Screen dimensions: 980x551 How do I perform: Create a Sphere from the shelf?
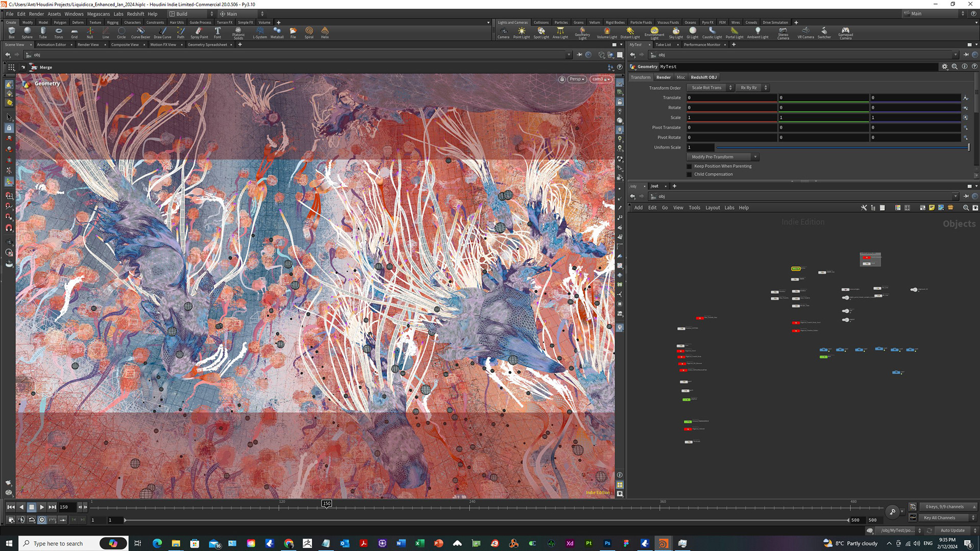27,33
